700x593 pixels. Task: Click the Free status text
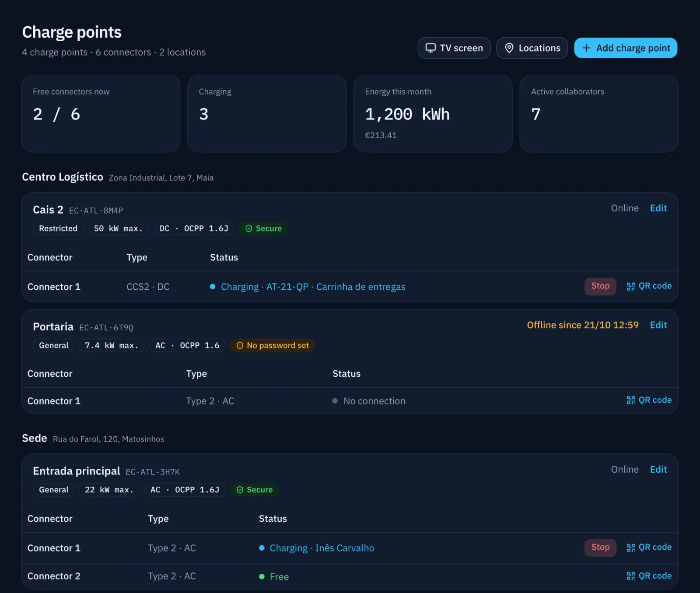(279, 577)
